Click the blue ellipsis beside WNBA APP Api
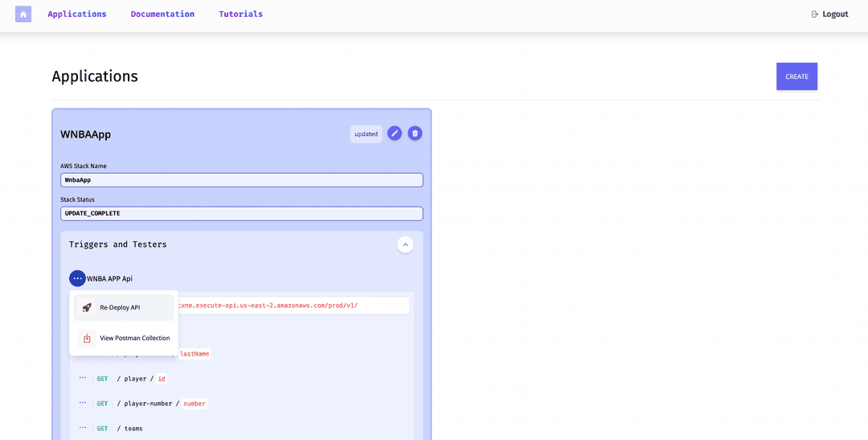The height and width of the screenshot is (440, 868). pyautogui.click(x=77, y=279)
